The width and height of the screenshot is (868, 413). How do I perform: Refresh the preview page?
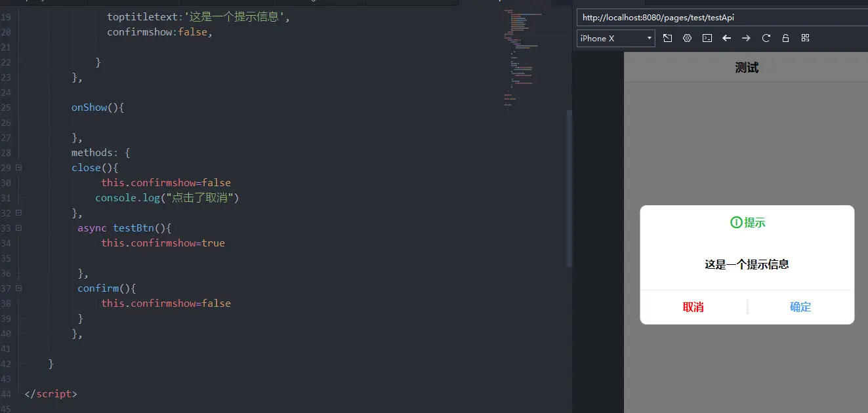pos(766,38)
